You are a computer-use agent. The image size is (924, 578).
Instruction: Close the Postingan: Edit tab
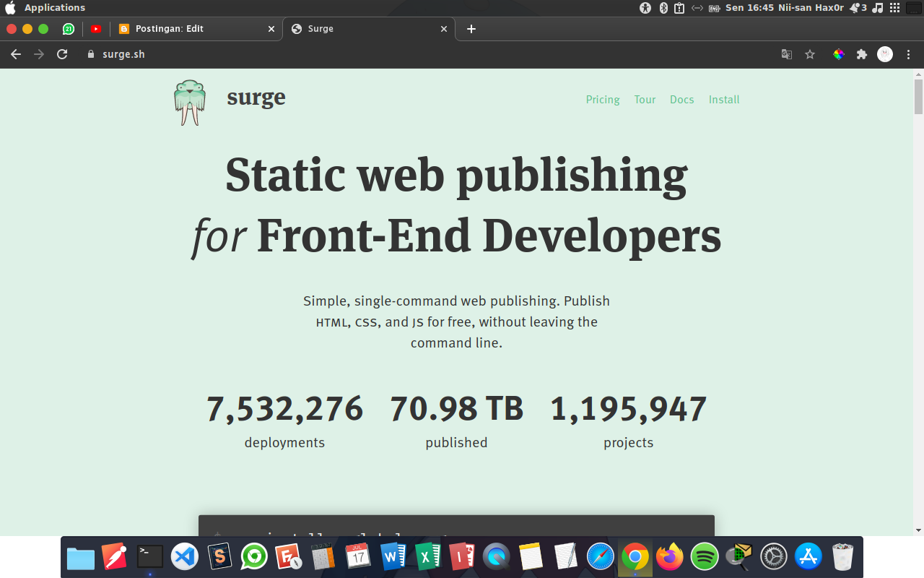tap(271, 29)
